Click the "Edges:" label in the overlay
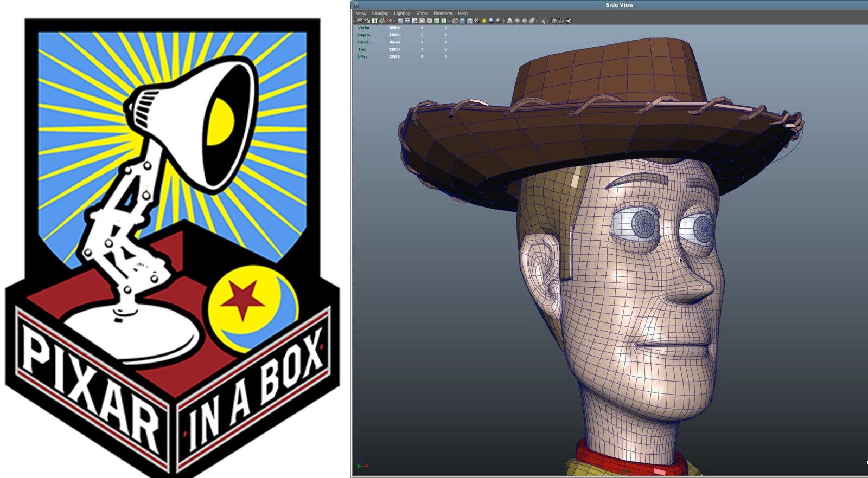This screenshot has width=868, height=478. [x=363, y=35]
